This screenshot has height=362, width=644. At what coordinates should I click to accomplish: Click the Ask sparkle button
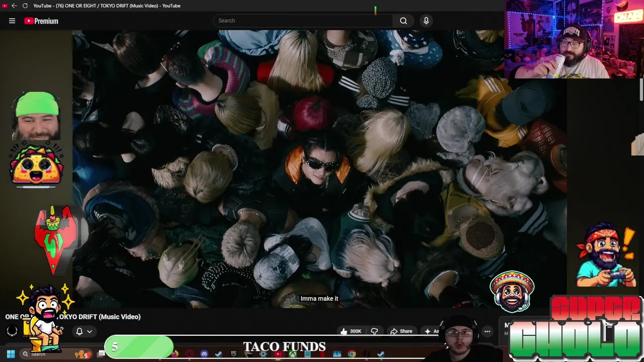(x=431, y=331)
